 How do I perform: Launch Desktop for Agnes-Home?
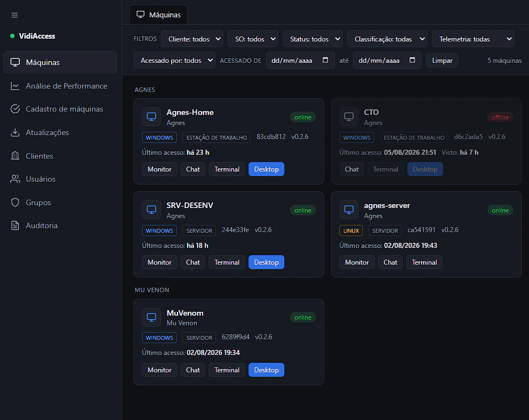coord(266,169)
